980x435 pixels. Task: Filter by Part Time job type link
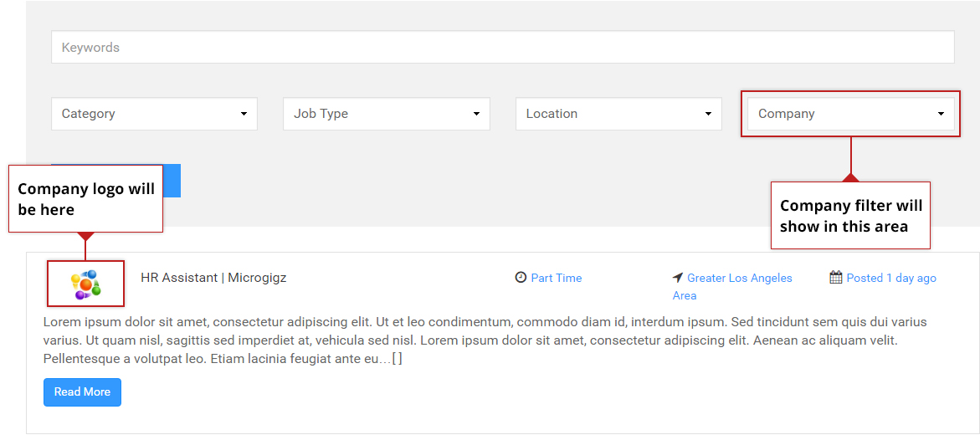click(x=557, y=278)
